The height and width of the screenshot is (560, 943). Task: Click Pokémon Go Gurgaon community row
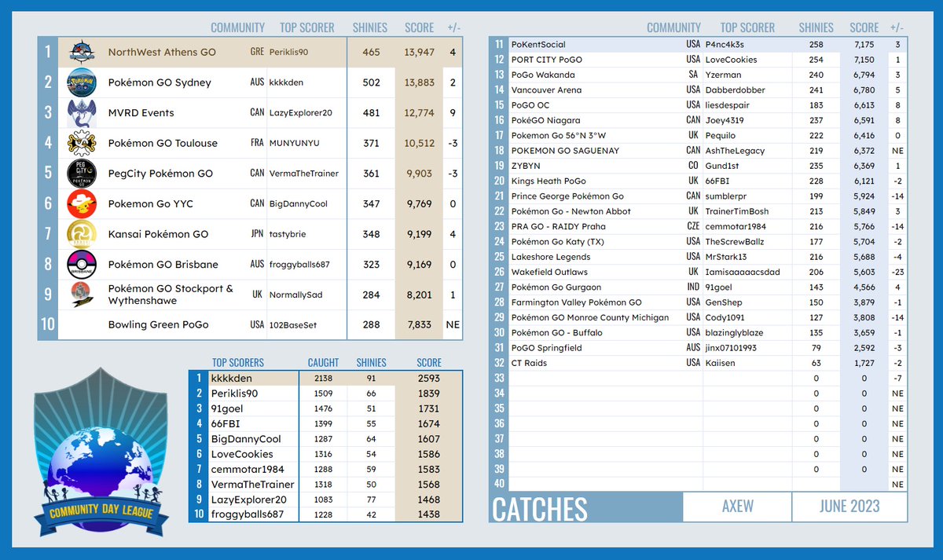(706, 287)
